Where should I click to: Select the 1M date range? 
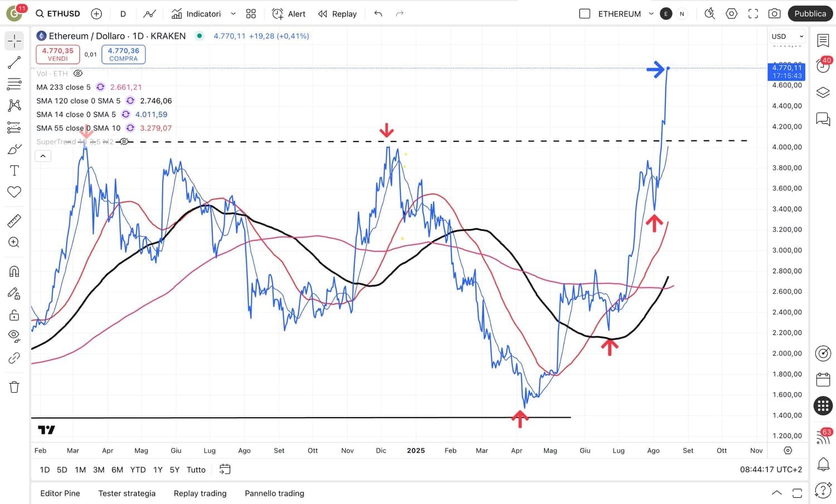pos(80,469)
